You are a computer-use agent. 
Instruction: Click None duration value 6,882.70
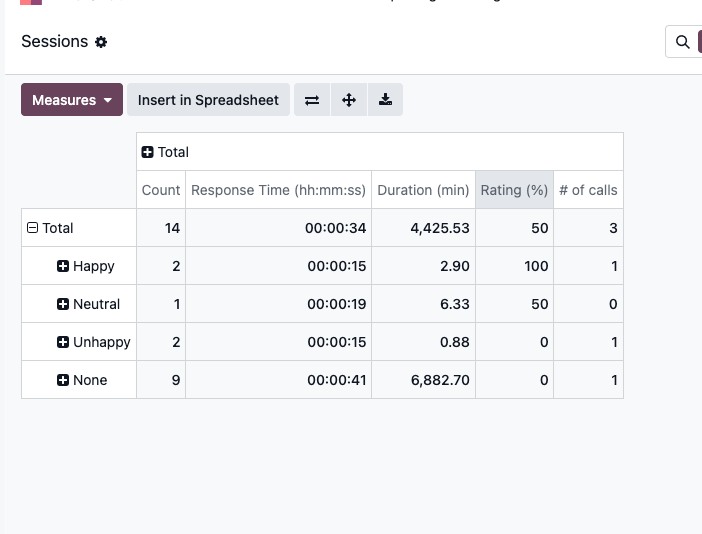point(423,380)
